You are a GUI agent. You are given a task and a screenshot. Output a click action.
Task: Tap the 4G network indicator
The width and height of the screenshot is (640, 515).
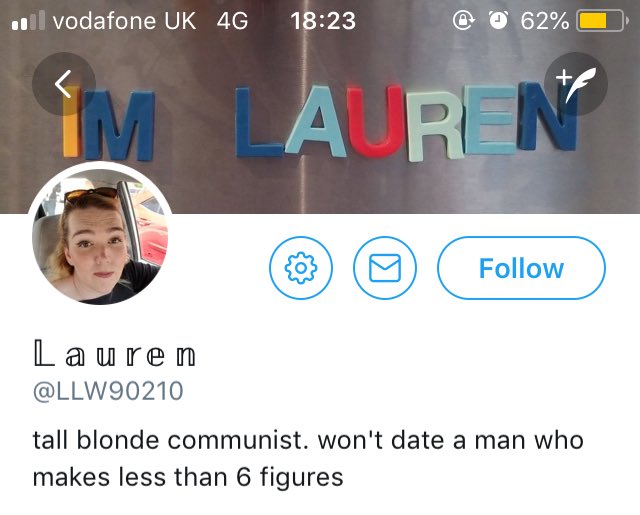pos(232,21)
